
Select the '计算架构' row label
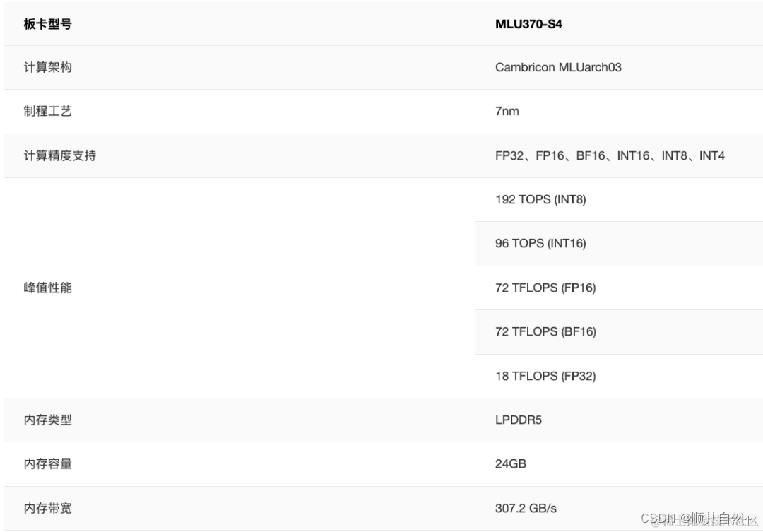[x=48, y=67]
